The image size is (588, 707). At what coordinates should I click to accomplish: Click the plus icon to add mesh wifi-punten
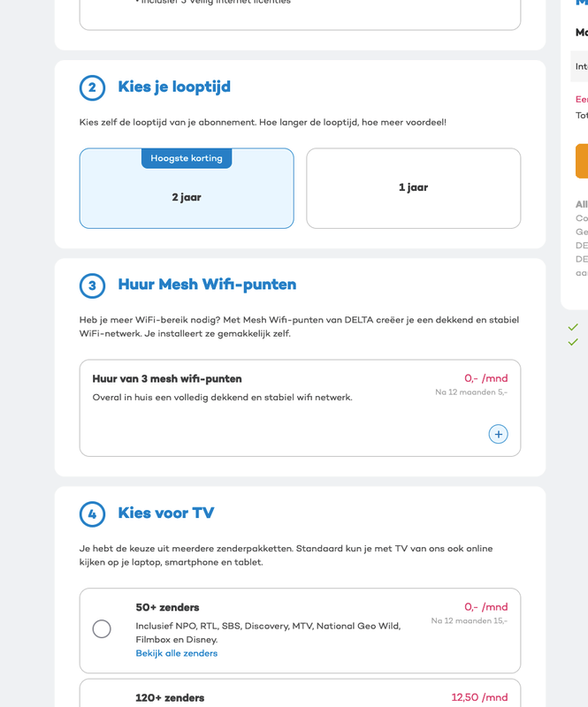pos(498,434)
